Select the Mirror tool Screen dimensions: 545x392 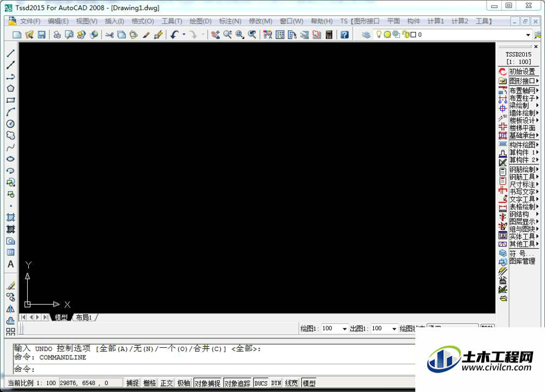click(x=11, y=309)
